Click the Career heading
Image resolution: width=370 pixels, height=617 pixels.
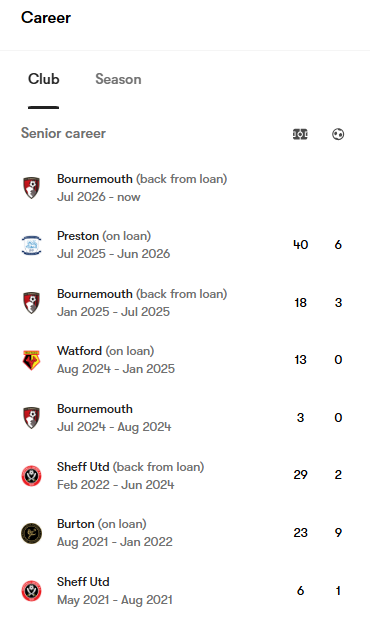46,18
